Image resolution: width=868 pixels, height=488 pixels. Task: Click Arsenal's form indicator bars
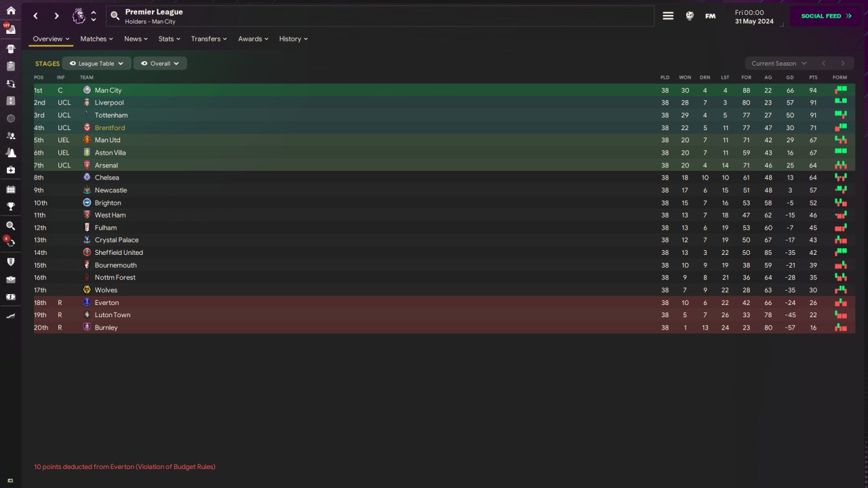tap(841, 165)
